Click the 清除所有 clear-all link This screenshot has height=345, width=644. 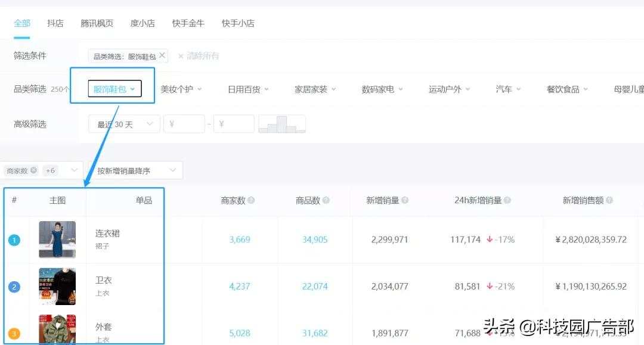pyautogui.click(x=203, y=55)
